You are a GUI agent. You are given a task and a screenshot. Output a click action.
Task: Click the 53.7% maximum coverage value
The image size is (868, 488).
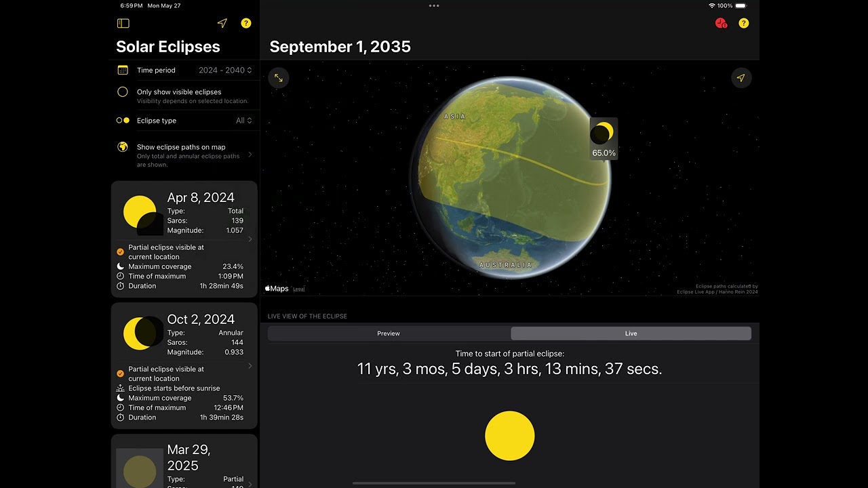233,398
